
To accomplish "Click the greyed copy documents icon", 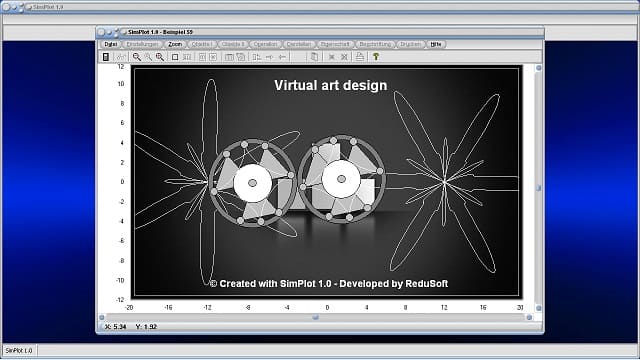I will point(314,57).
